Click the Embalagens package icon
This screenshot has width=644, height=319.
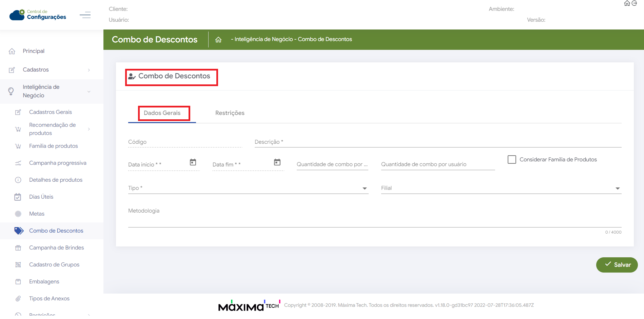[18, 282]
